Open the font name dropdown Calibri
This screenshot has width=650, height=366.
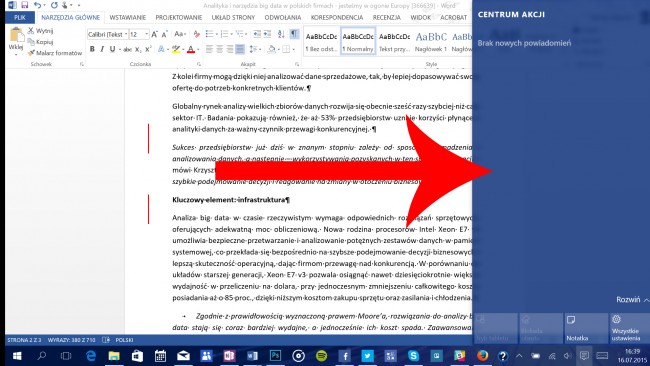[107, 34]
